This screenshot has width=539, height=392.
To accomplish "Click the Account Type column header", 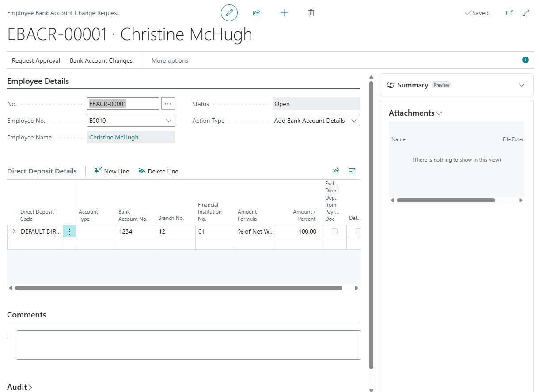I will pyautogui.click(x=88, y=215).
